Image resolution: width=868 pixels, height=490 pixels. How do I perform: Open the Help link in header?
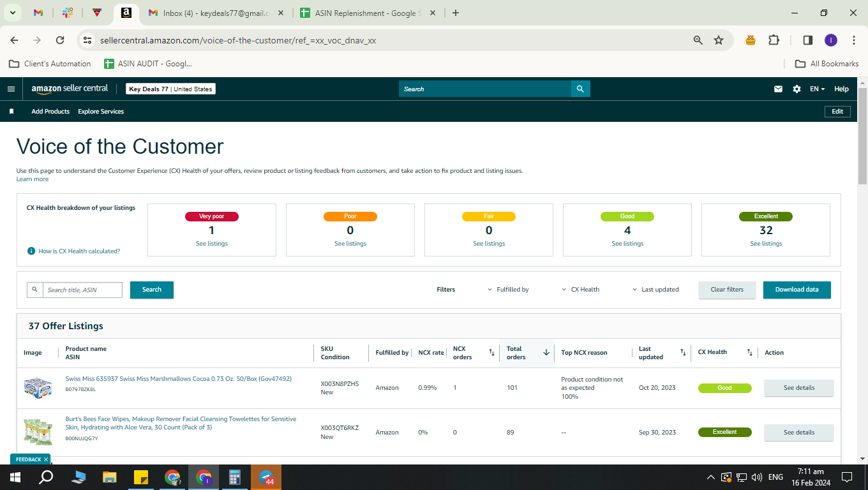click(842, 89)
